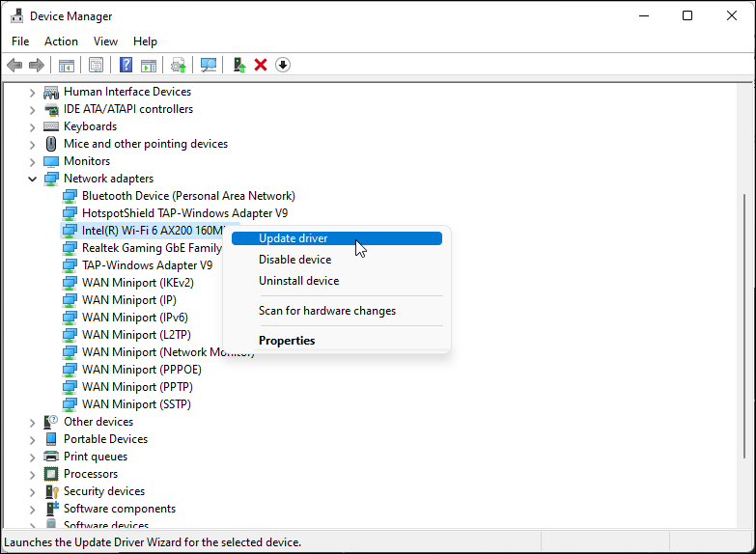This screenshot has width=756, height=554.
Task: Click the Help question mark toolbar icon
Action: [x=126, y=65]
